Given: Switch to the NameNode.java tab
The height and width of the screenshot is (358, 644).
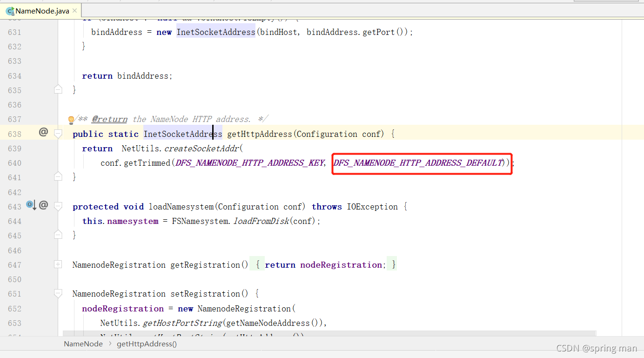Looking at the screenshot, I should click(41, 10).
